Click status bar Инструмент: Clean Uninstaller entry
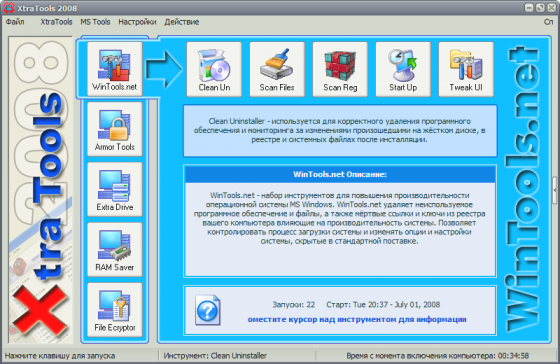This screenshot has height=364, width=560. (x=215, y=356)
